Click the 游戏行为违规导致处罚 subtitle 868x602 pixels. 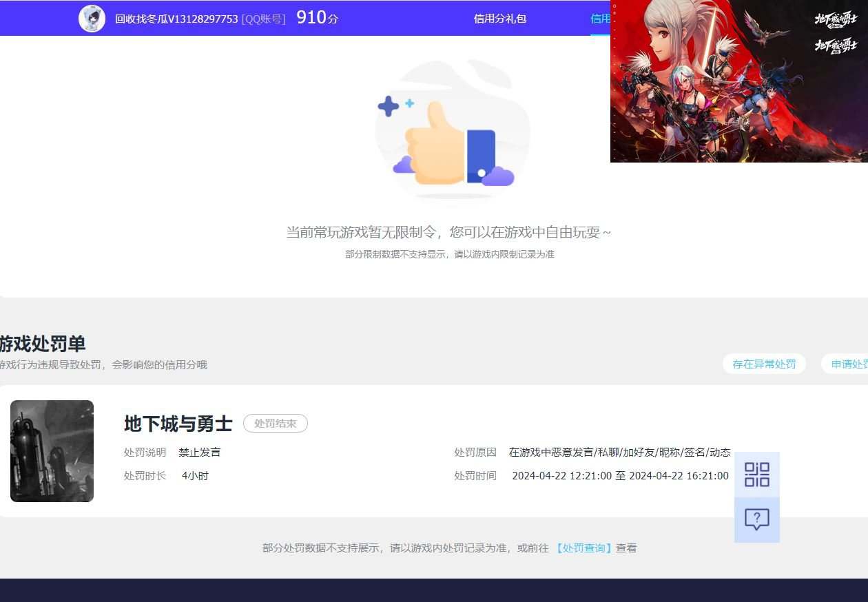point(103,365)
